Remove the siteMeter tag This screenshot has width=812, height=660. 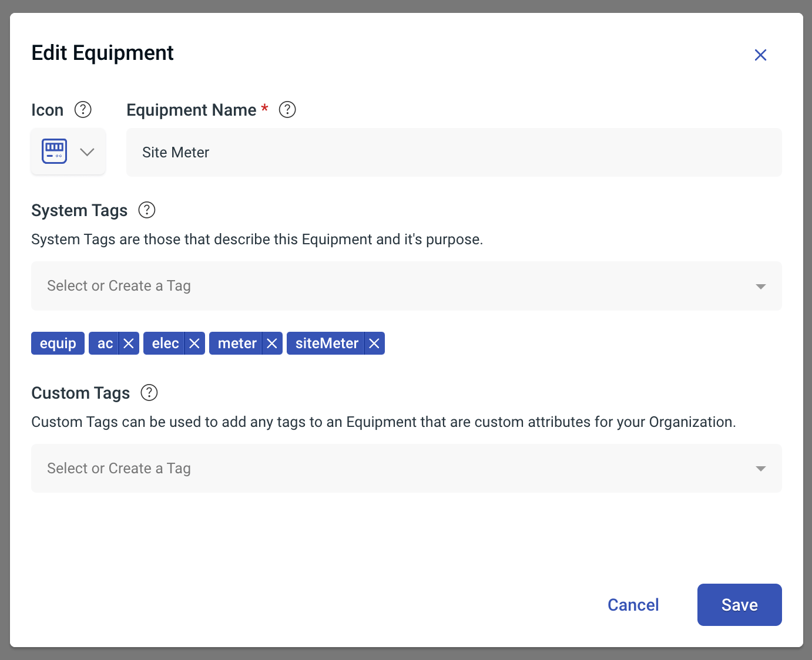point(374,344)
